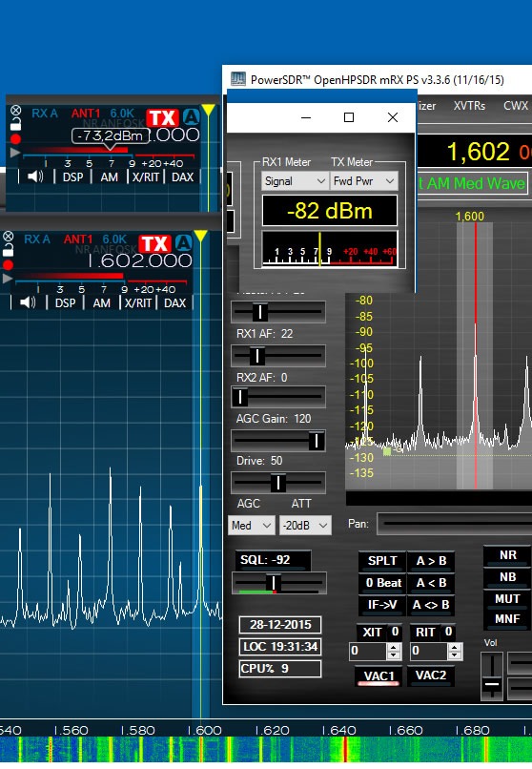This screenshot has width=532, height=769.
Task: Click gray play triangle on 1.602.000 slice flag
Action: [8, 278]
